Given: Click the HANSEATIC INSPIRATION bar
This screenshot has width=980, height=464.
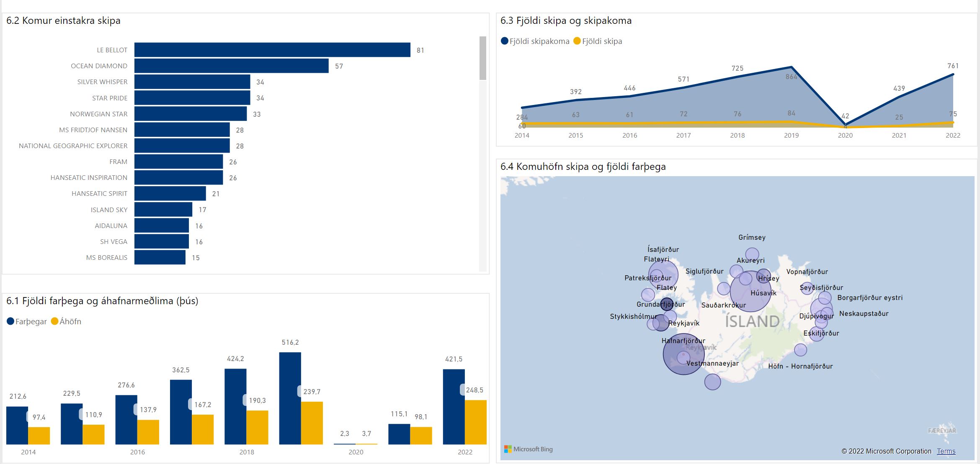Looking at the screenshot, I should click(x=179, y=177).
